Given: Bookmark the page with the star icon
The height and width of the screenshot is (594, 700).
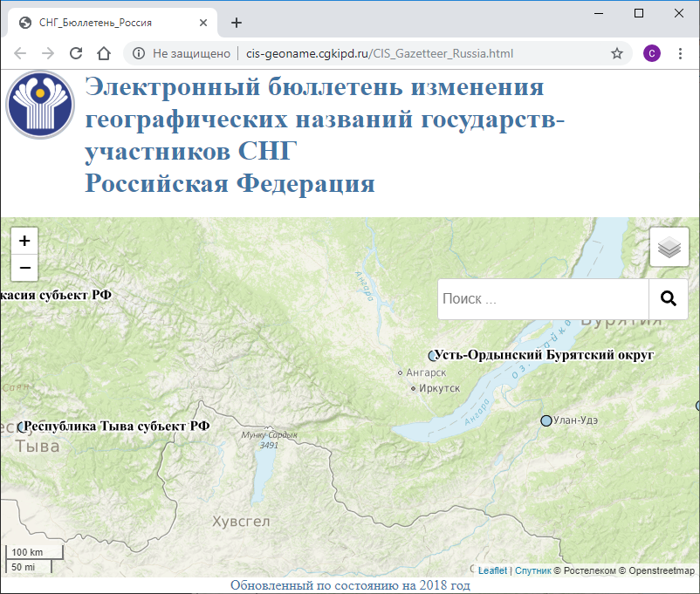Looking at the screenshot, I should (x=617, y=53).
